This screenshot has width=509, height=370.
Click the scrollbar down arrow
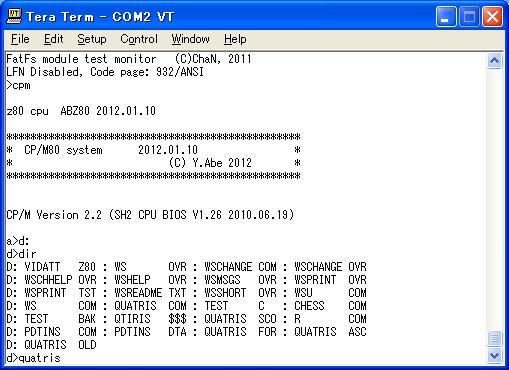[494, 356]
